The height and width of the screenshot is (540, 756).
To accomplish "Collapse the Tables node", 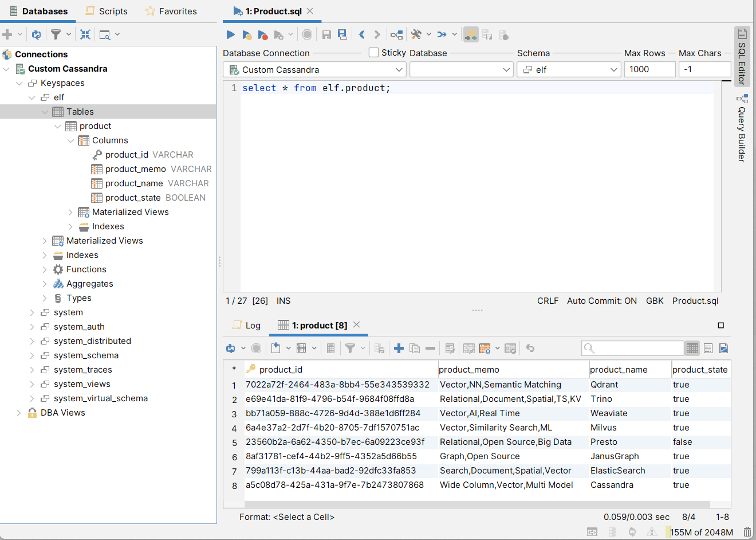I will pyautogui.click(x=45, y=112).
